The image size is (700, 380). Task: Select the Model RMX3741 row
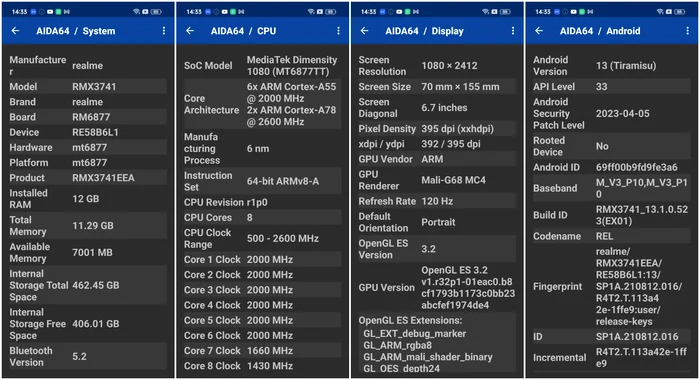point(88,87)
